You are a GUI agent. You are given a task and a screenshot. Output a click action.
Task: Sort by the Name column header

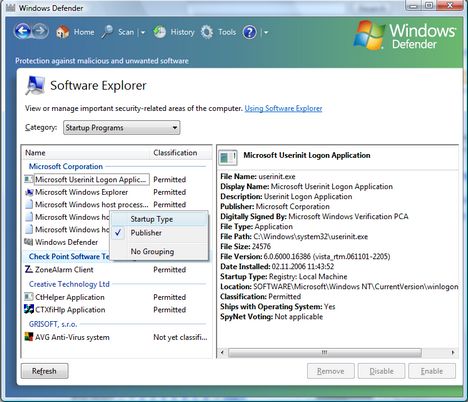pos(87,153)
